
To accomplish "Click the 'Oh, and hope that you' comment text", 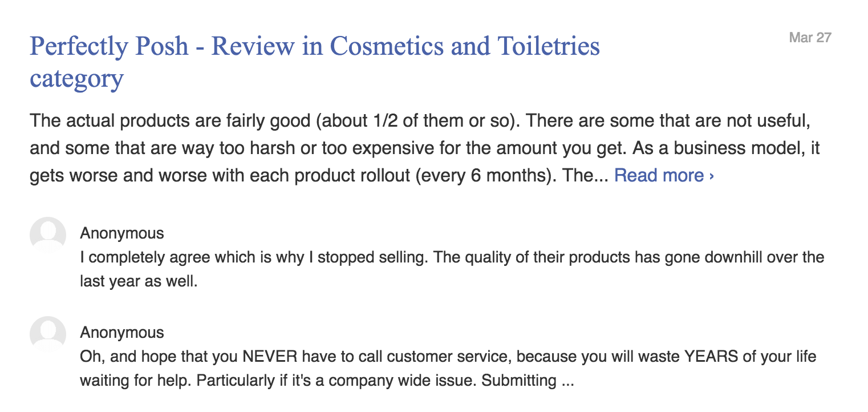I will click(448, 369).
